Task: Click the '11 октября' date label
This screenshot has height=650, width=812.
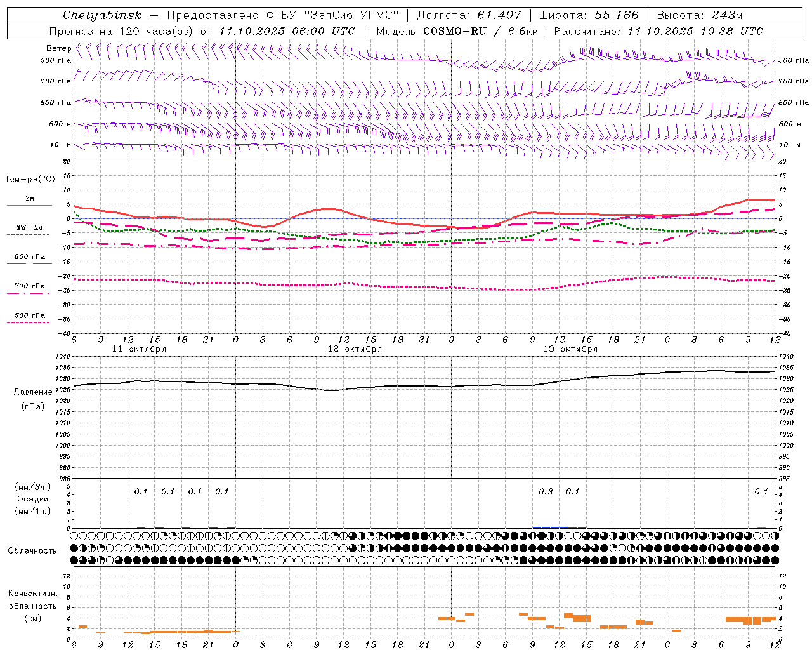Action: pyautogui.click(x=139, y=349)
